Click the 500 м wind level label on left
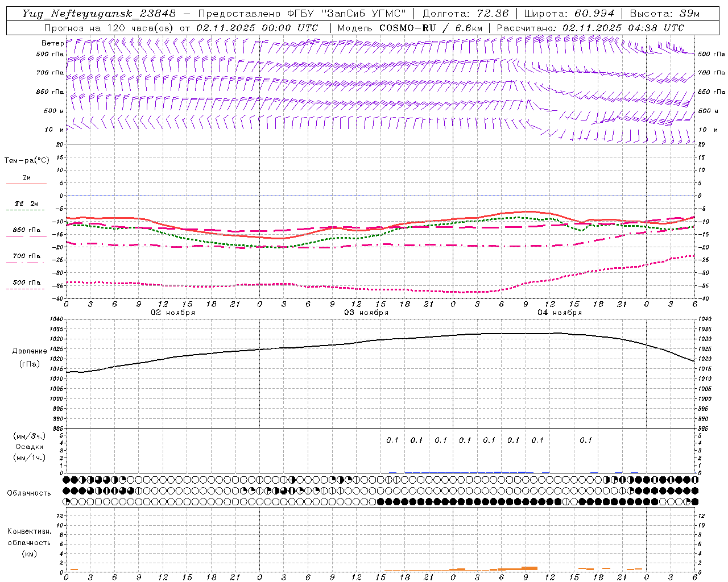Viewport: 728px width, 582px height. (x=55, y=111)
